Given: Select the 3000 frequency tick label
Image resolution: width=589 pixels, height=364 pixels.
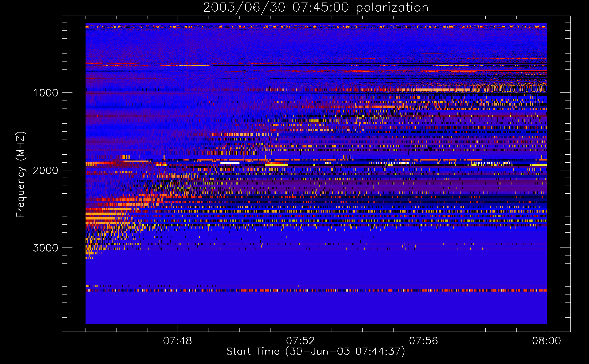Looking at the screenshot, I should 46,248.
